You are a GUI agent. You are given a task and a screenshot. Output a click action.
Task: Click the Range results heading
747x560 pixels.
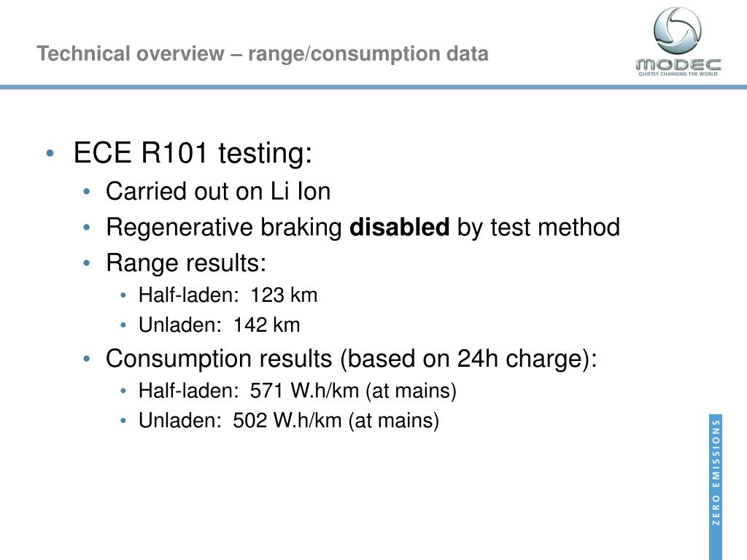tap(186, 262)
